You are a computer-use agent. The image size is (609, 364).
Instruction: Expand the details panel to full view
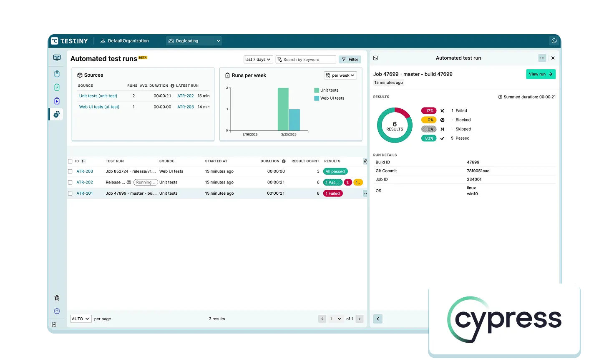click(375, 58)
